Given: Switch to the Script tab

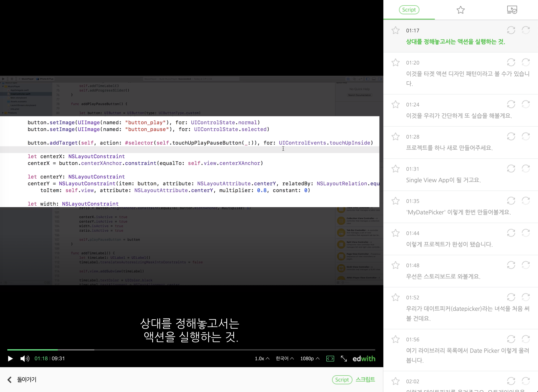Looking at the screenshot, I should (409, 10).
